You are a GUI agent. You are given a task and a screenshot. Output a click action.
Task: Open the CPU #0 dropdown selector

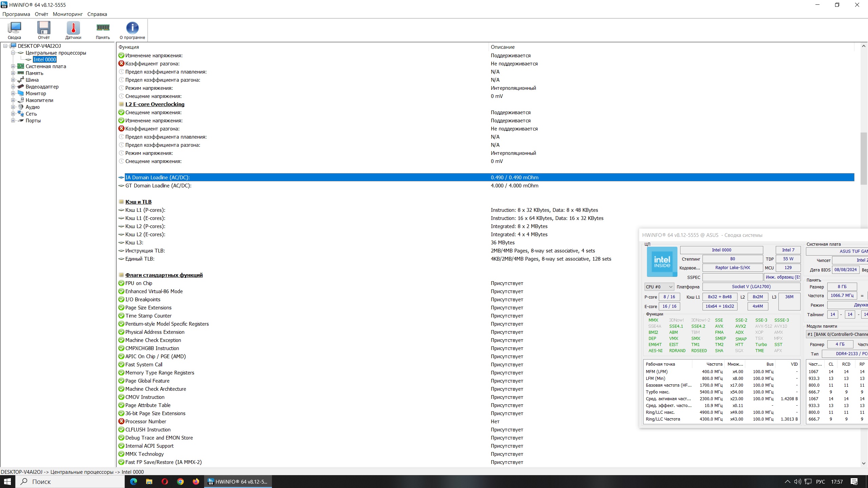tap(659, 287)
